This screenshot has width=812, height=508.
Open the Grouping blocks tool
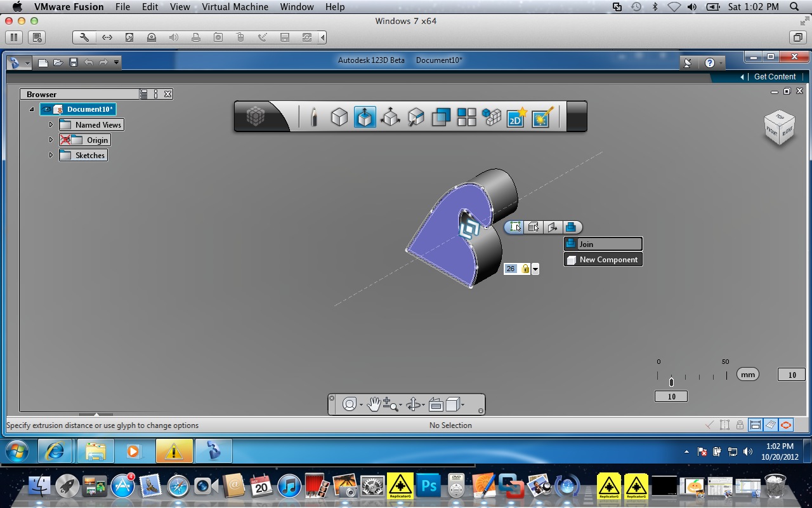pyautogui.click(x=492, y=117)
